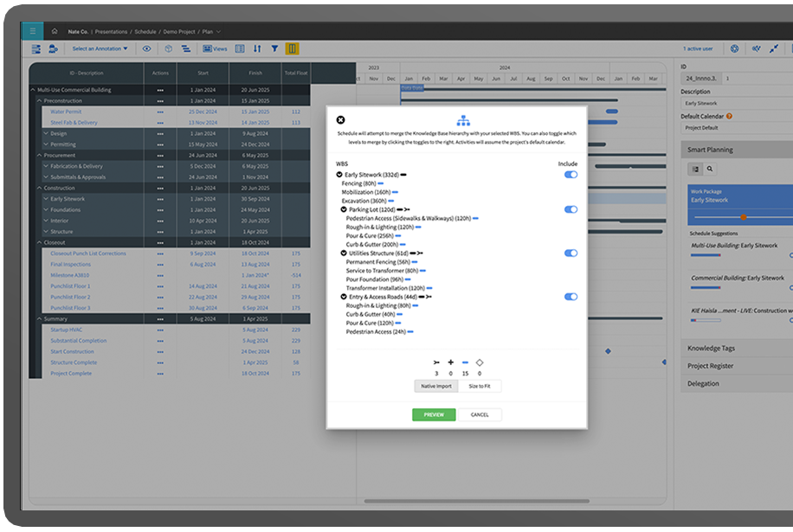Click the home icon in breadcrumb bar
793x532 pixels.
(54, 31)
